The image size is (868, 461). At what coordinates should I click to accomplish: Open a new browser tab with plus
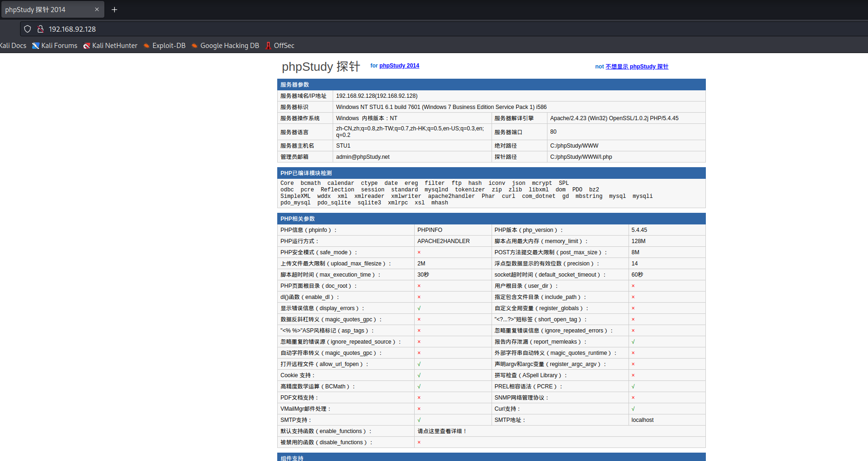(x=114, y=9)
